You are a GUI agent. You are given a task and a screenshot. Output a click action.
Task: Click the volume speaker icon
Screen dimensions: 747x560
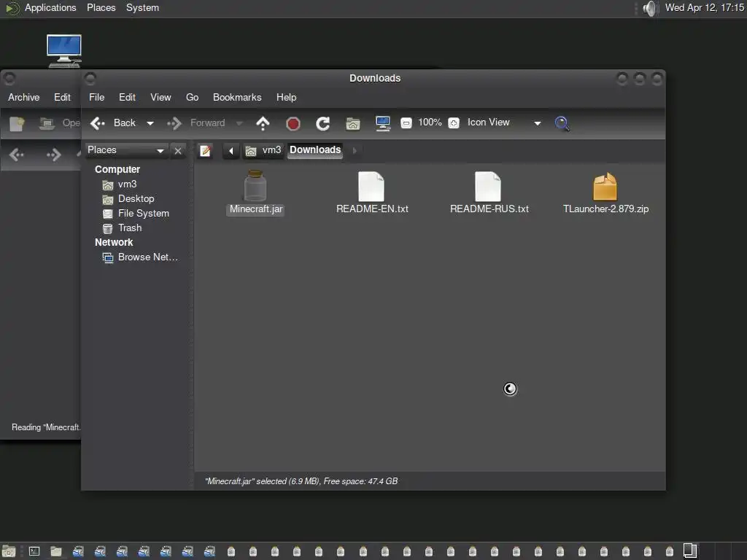click(x=649, y=8)
